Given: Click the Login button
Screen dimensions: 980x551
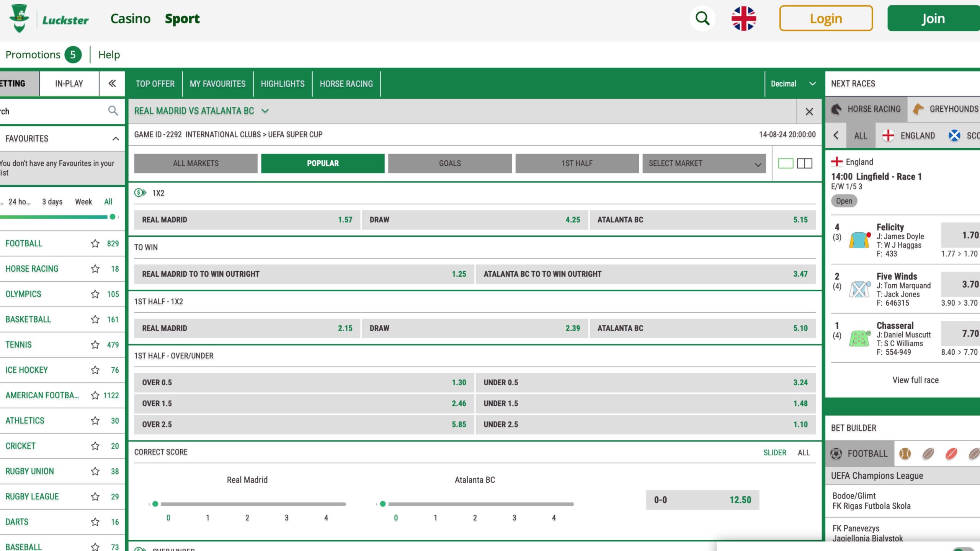Looking at the screenshot, I should [826, 18].
